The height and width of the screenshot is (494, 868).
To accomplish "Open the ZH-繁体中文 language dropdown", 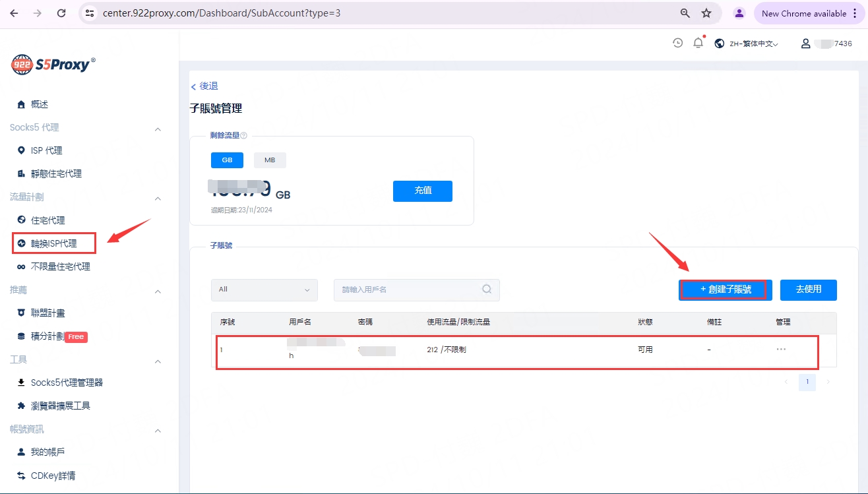I will tap(747, 44).
